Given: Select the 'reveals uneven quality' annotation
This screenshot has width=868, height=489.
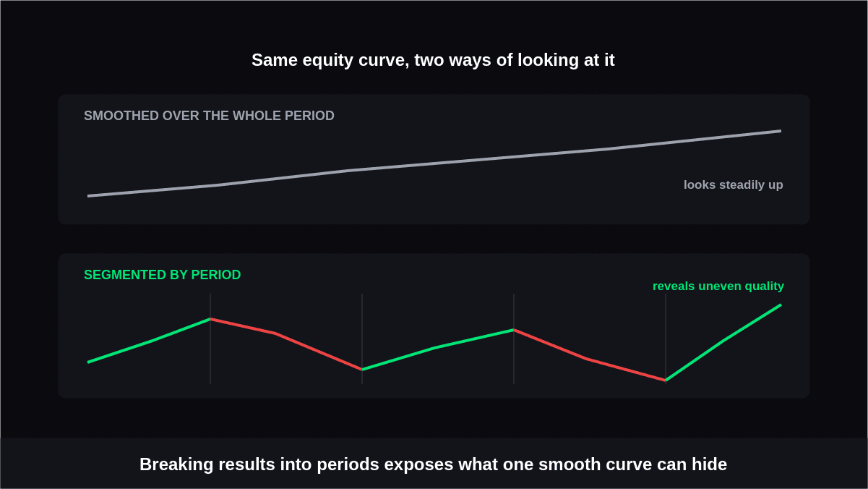Looking at the screenshot, I should tap(718, 286).
